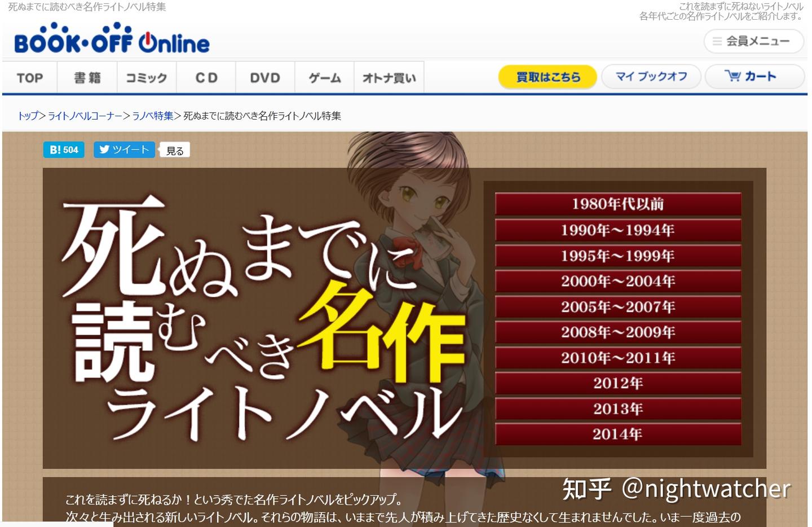812x527 pixels.
Task: Go to the TOP tab
Action: (30, 77)
